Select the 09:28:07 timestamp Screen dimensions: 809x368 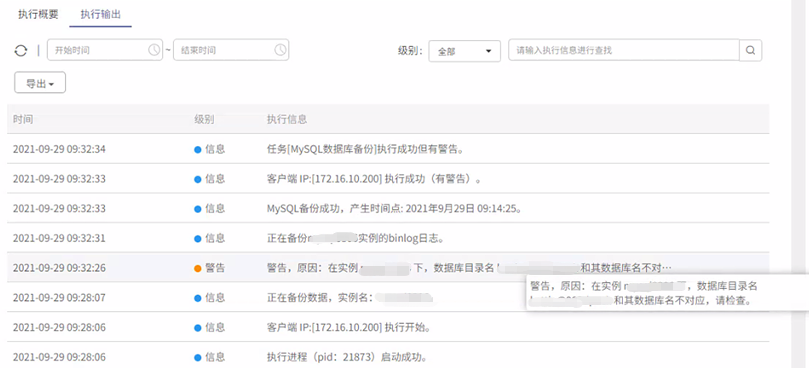pyautogui.click(x=59, y=298)
